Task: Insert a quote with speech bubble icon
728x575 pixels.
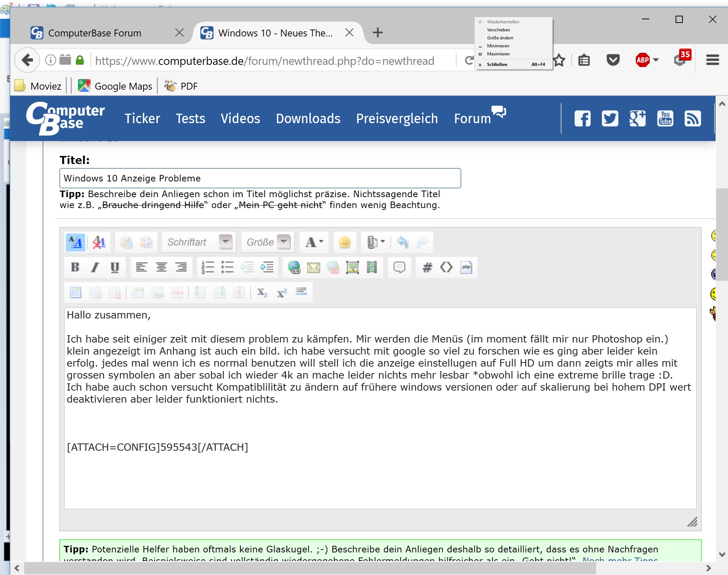Action: tap(399, 267)
